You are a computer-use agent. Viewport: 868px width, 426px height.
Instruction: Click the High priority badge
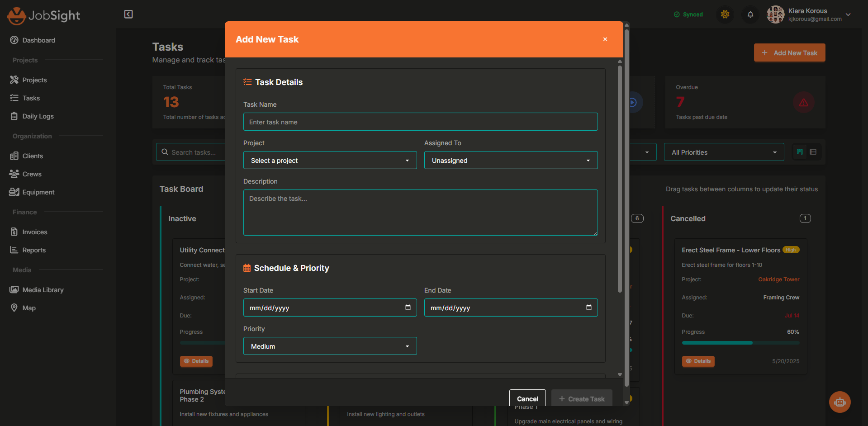[791, 250]
